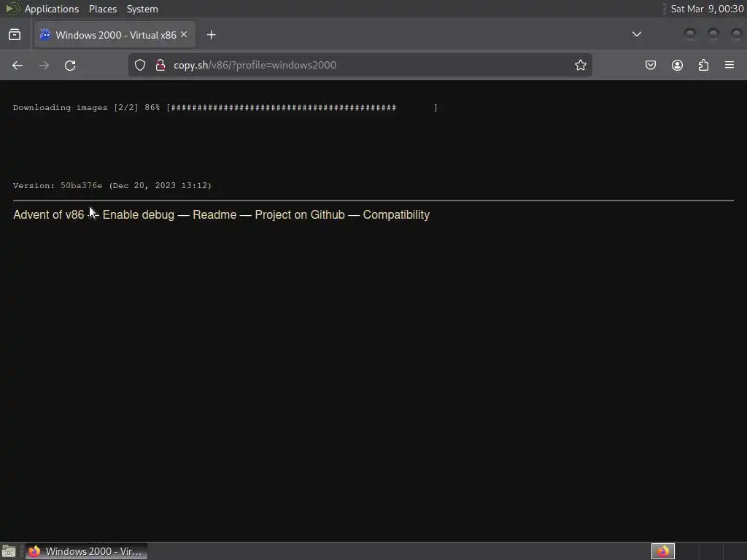Viewport: 747px width, 560px height.
Task: Click the Enable debug link
Action: click(139, 215)
